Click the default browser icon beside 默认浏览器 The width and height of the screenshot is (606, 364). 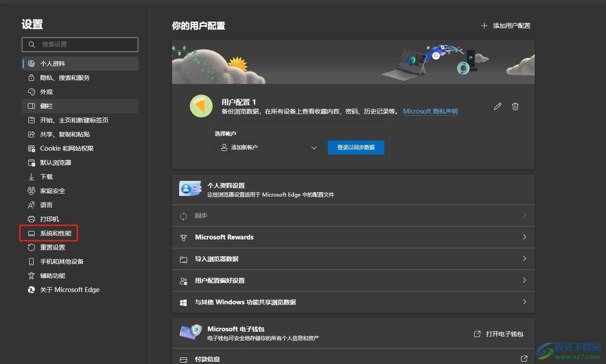pos(31,163)
